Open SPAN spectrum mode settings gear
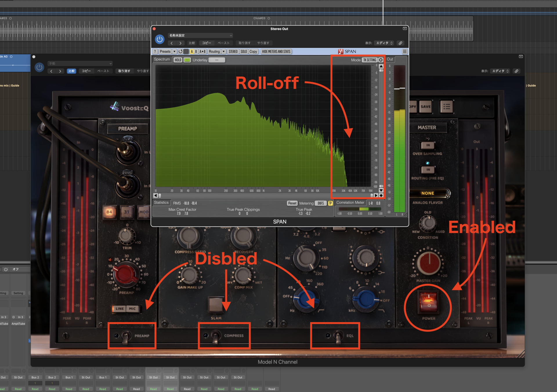Screen dimensions: 557x392 tap(381, 60)
